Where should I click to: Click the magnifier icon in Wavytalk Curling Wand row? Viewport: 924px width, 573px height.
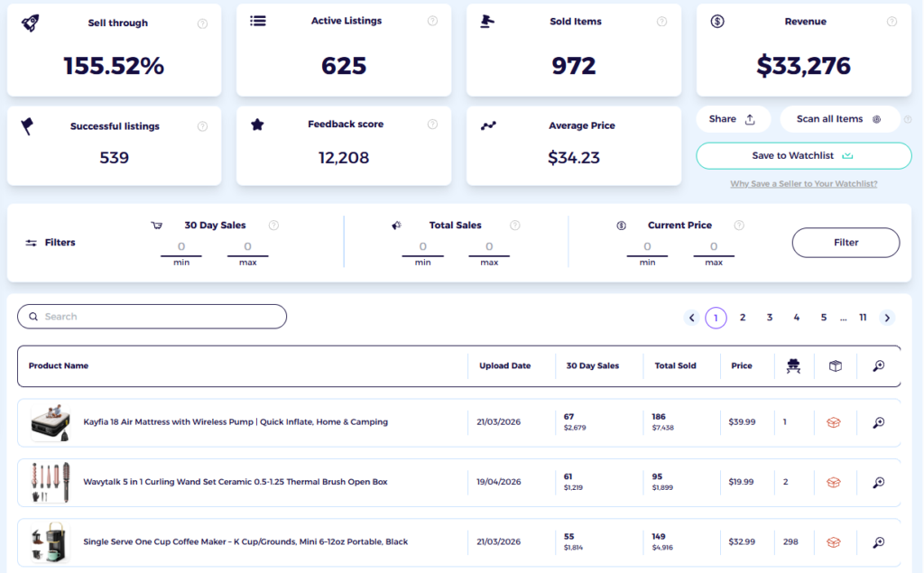coord(878,483)
